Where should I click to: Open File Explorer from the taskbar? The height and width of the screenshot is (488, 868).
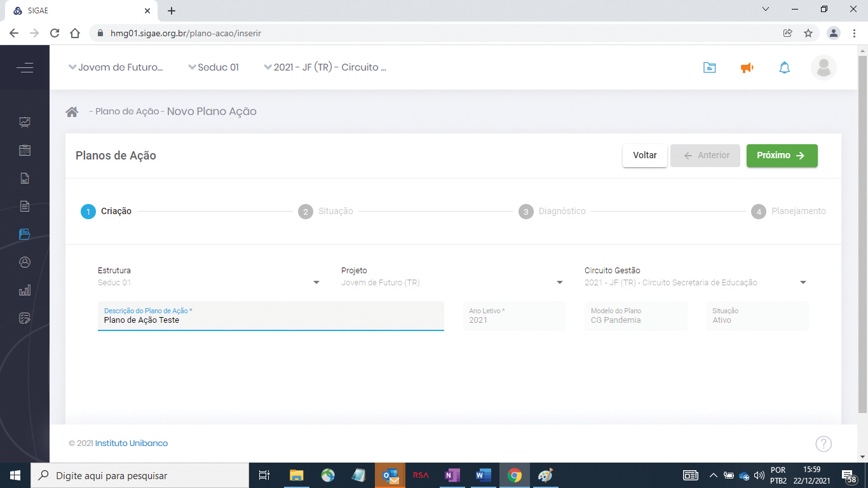click(297, 475)
